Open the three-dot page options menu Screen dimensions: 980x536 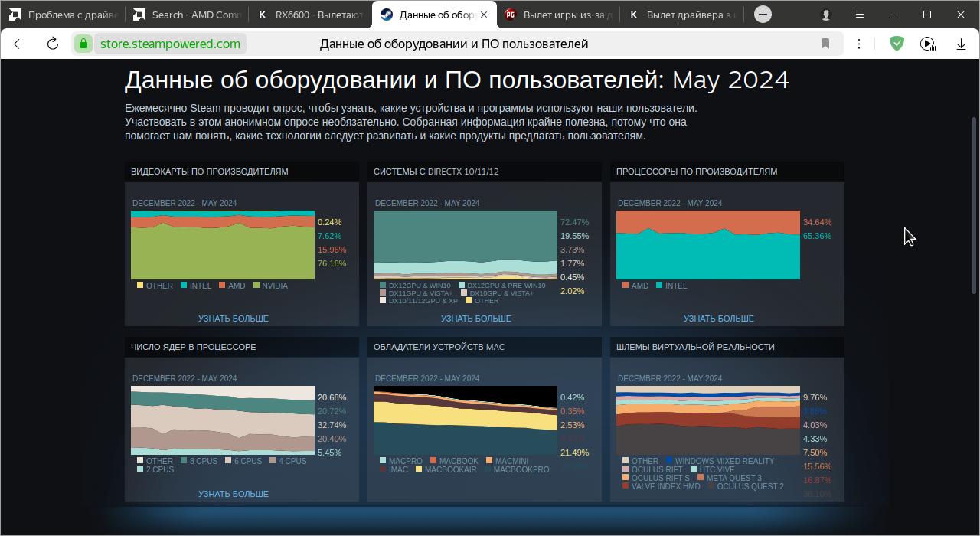pos(859,44)
